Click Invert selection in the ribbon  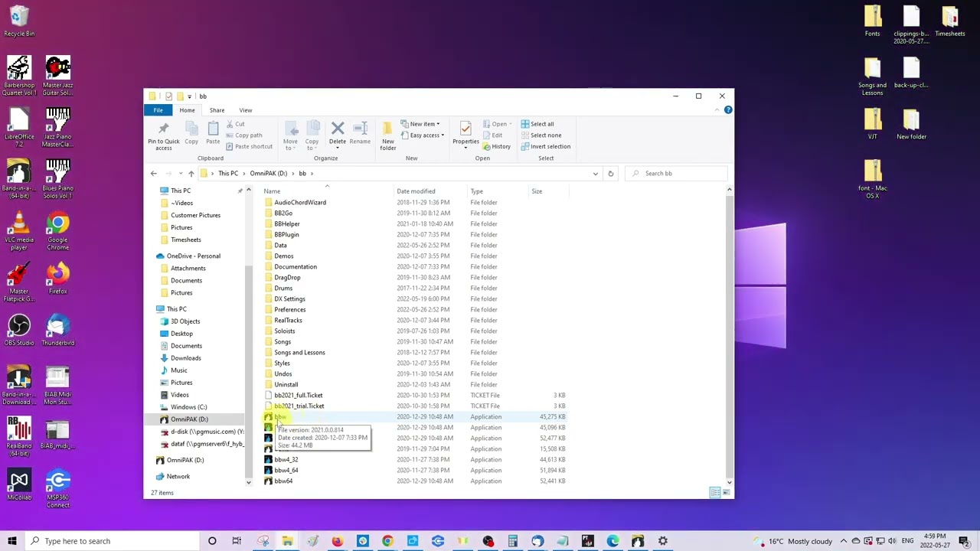545,147
